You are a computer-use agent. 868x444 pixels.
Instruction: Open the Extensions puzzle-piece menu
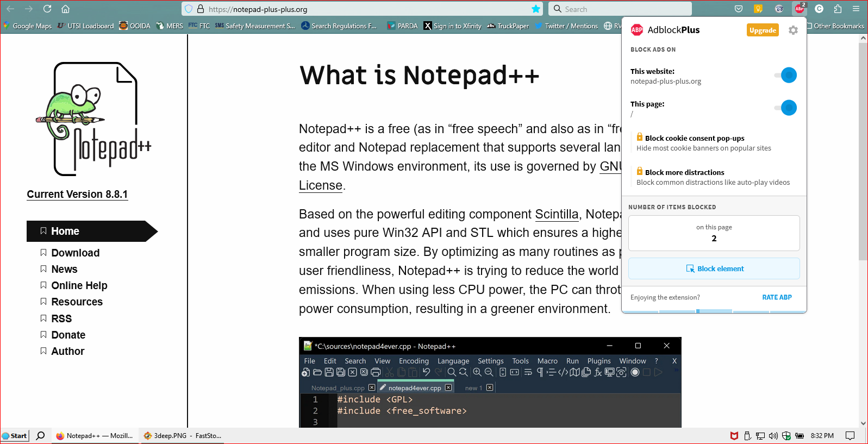point(838,9)
